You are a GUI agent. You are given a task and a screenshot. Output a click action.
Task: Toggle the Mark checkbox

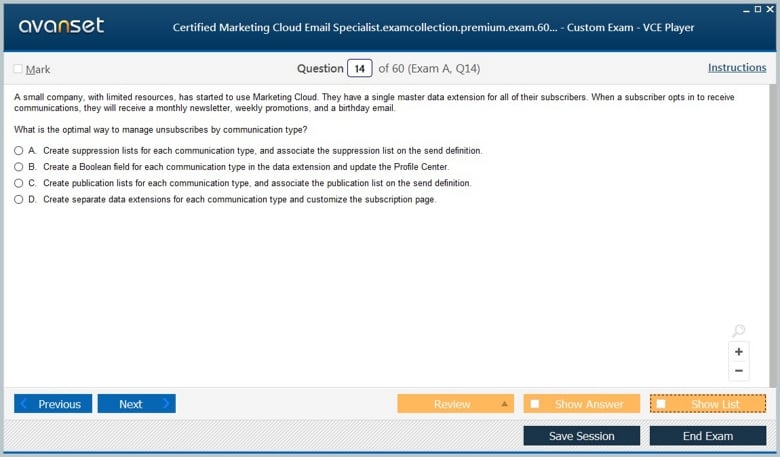pos(18,69)
